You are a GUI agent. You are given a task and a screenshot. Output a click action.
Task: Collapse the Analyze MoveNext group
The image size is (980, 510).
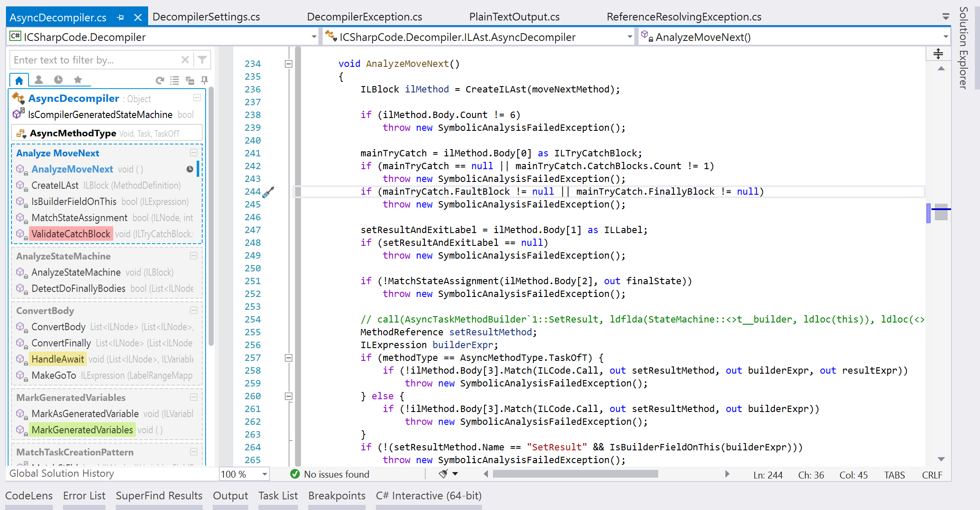(x=194, y=153)
